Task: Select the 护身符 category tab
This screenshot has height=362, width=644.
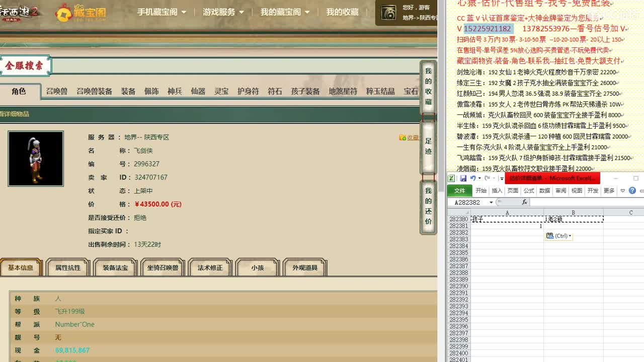Action: coord(248,92)
